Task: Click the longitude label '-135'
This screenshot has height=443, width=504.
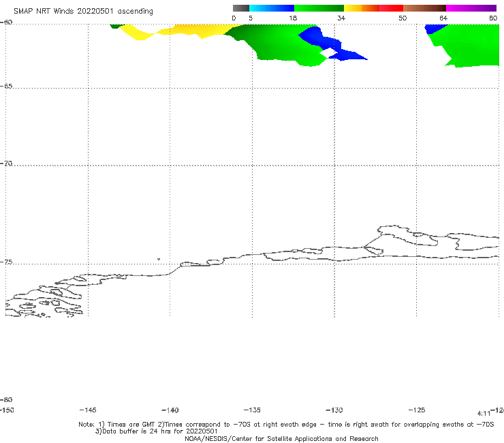Action: (x=252, y=410)
